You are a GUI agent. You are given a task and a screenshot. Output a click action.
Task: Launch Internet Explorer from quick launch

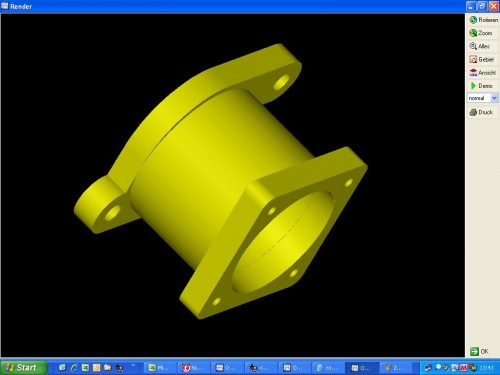point(74,368)
